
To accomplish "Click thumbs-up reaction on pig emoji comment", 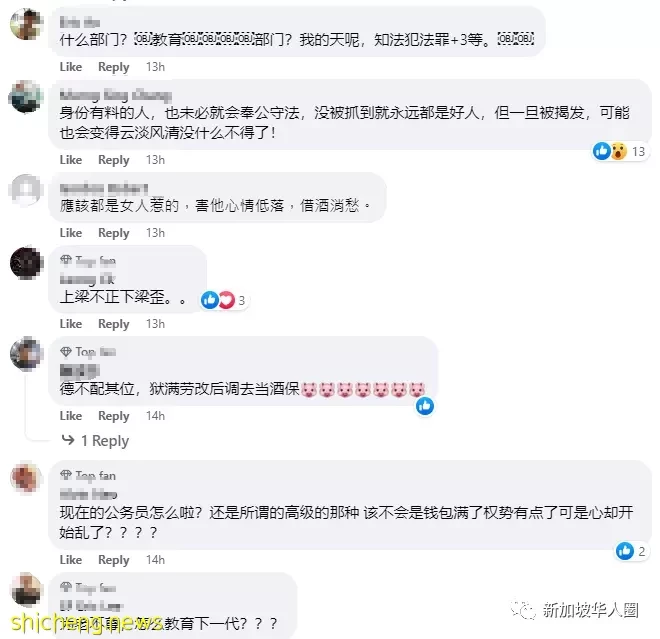I will pos(425,406).
